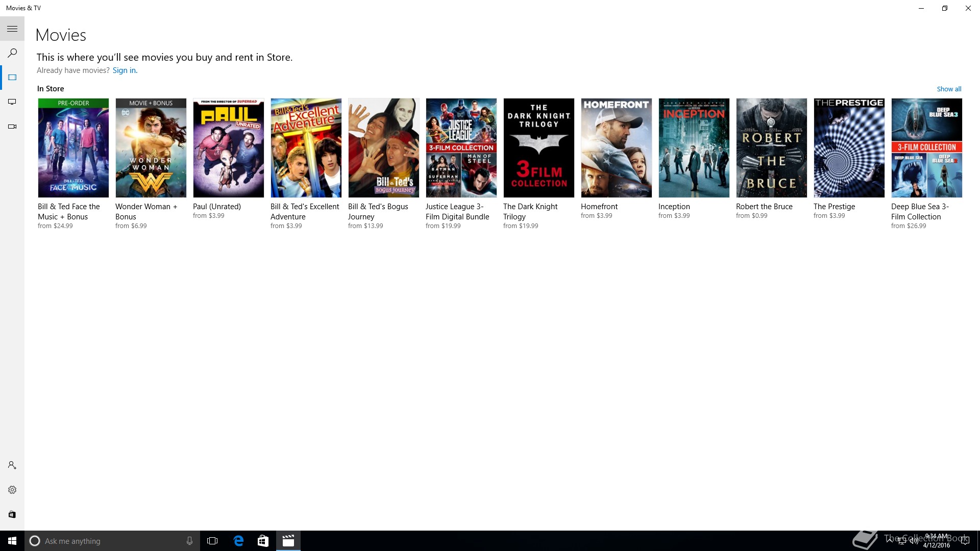Open the hamburger navigation menu
The image size is (980, 551).
12,29
